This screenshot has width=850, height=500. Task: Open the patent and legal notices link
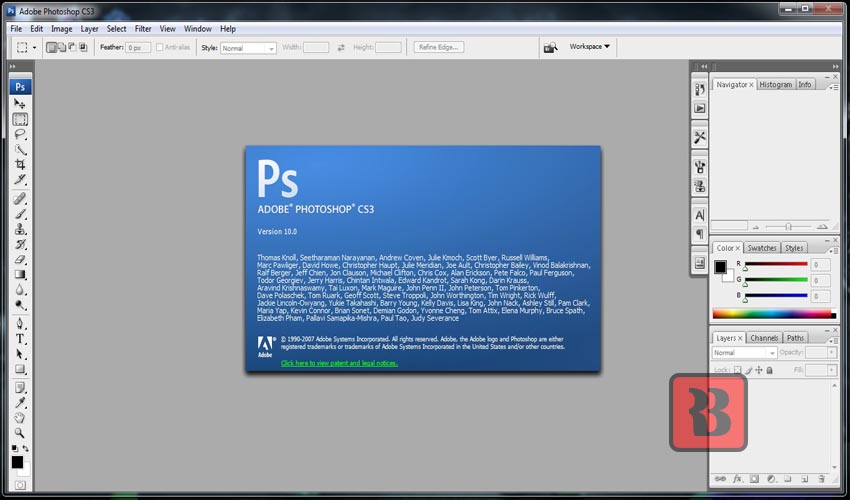coord(339,363)
